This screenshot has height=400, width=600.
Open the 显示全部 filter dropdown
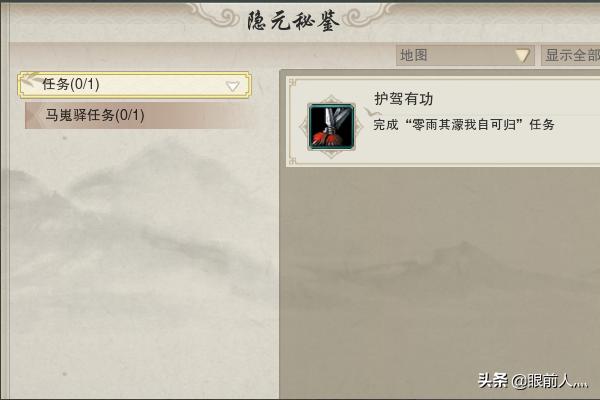pos(571,56)
